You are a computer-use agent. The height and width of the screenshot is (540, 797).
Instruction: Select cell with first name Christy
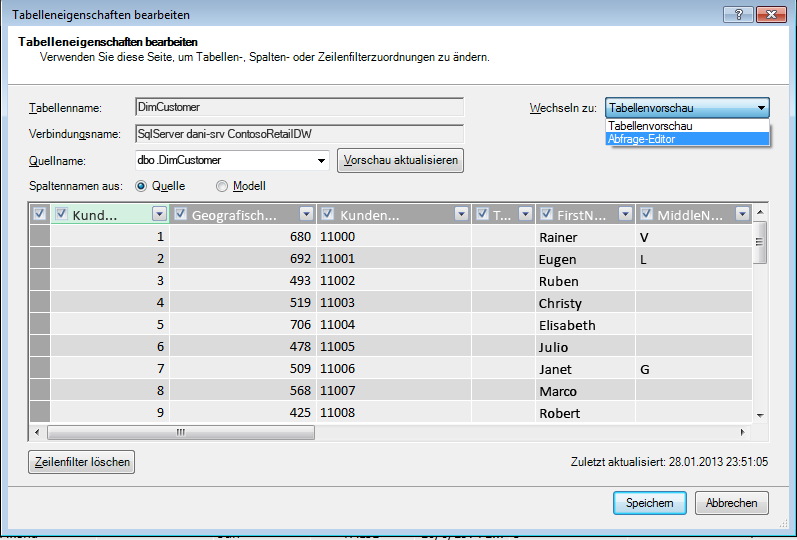(586, 302)
